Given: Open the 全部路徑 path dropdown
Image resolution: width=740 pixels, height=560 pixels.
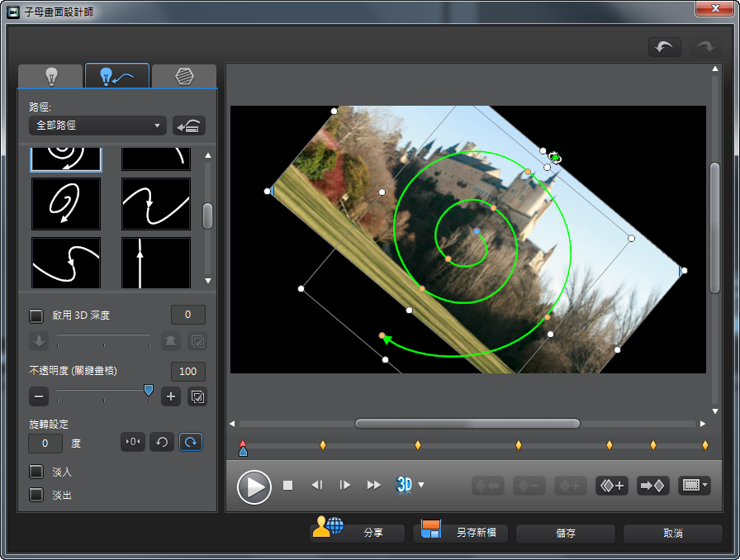Looking at the screenshot, I should pos(97,126).
